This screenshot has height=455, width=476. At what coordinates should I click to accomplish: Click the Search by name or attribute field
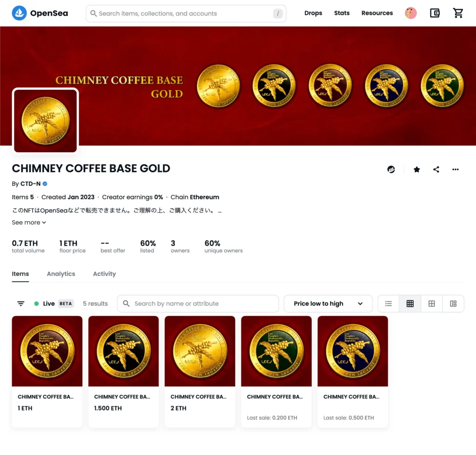tap(198, 303)
